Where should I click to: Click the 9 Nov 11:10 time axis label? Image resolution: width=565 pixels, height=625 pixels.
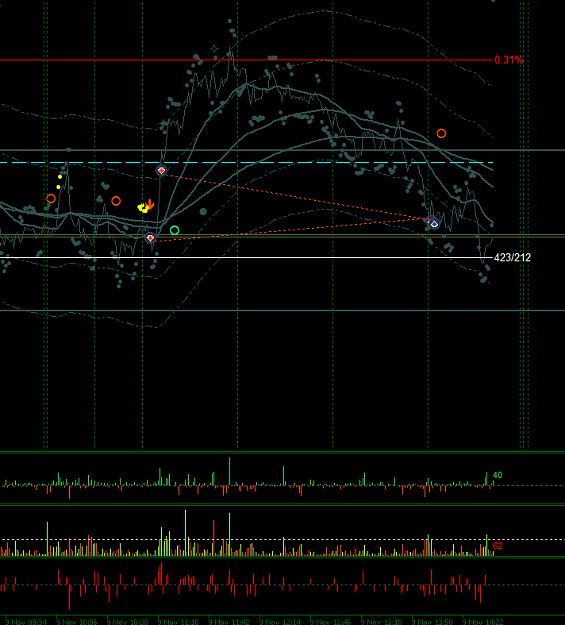click(x=178, y=622)
